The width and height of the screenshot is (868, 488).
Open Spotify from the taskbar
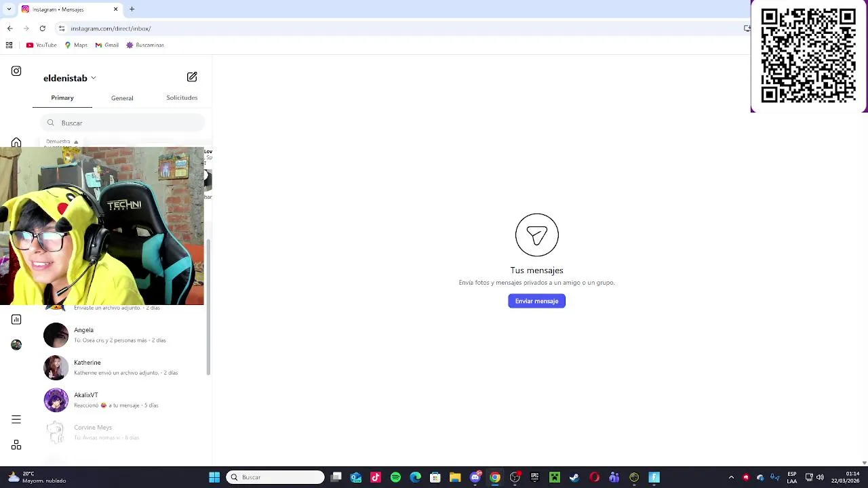[395, 477]
